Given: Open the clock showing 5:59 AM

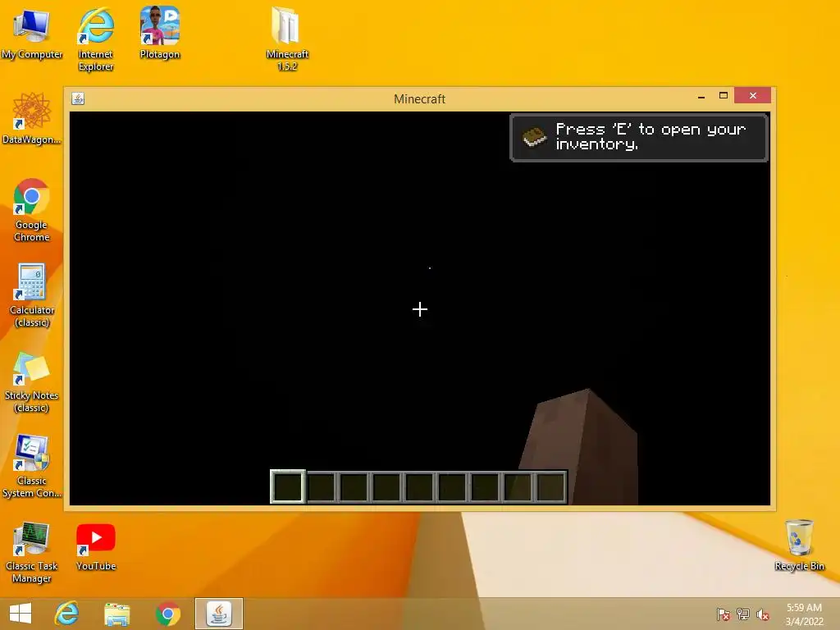Looking at the screenshot, I should tap(804, 614).
